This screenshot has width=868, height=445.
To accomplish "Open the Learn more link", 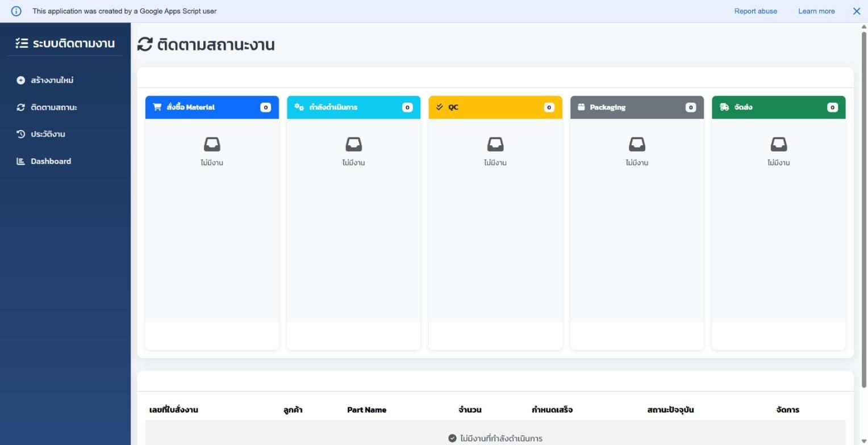I will click(816, 11).
